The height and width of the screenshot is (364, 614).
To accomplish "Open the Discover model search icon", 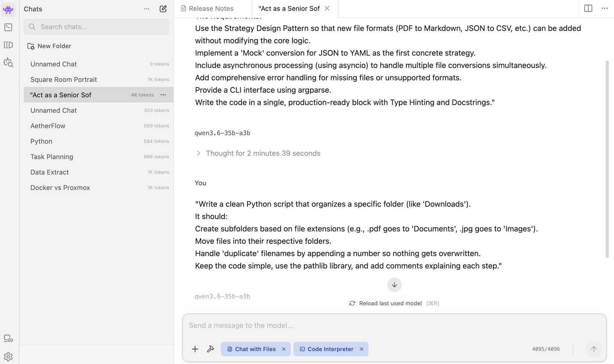I will (x=8, y=63).
